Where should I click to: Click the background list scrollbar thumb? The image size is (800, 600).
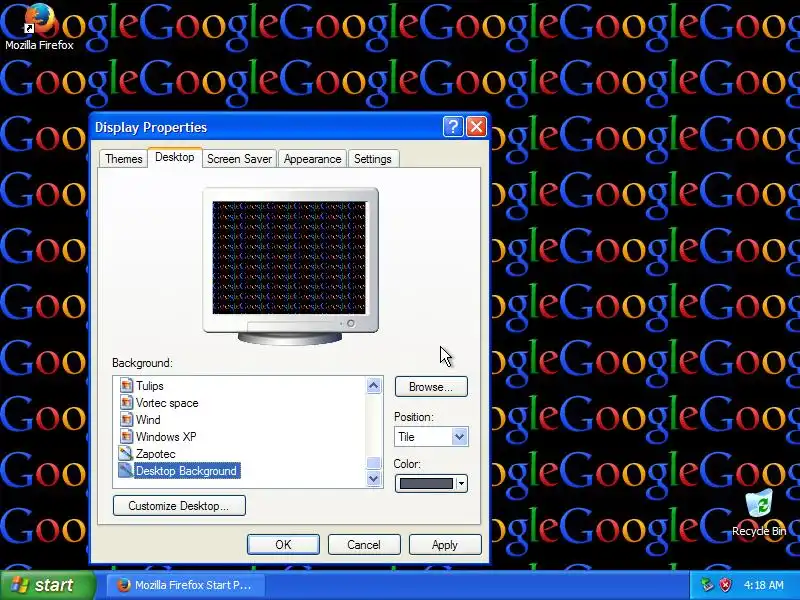pos(374,462)
